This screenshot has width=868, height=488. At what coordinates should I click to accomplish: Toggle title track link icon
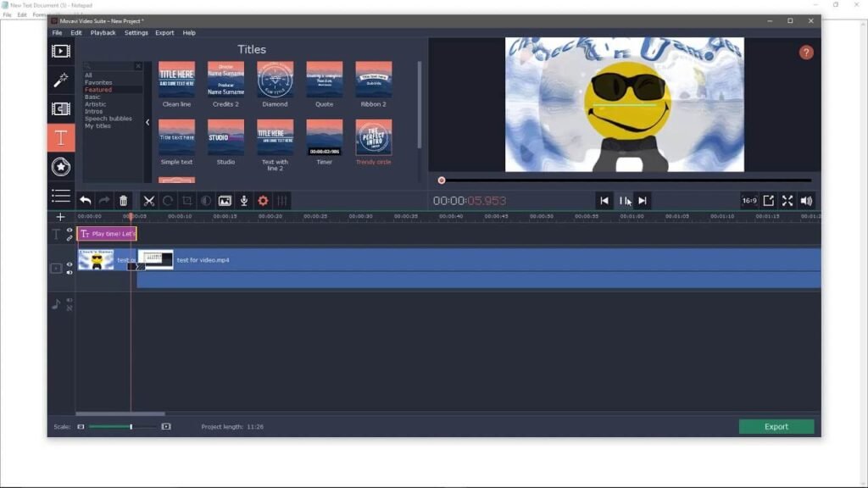tap(70, 238)
